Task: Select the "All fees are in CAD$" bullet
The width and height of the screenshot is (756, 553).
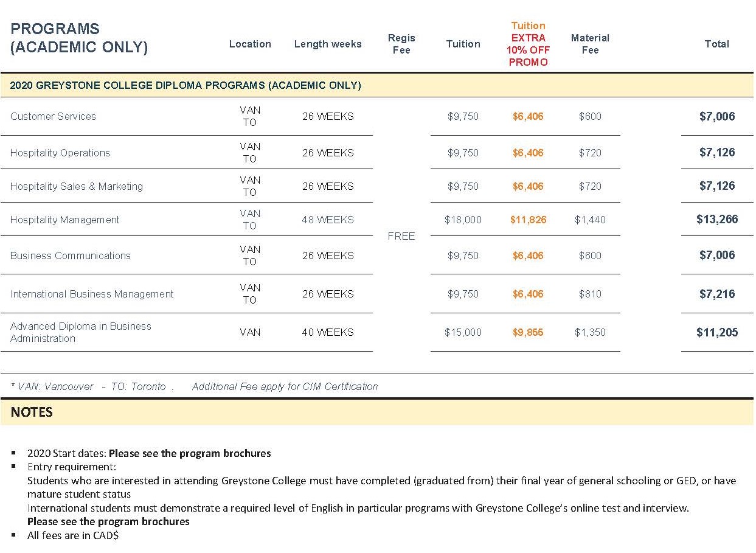Action: pos(73,535)
